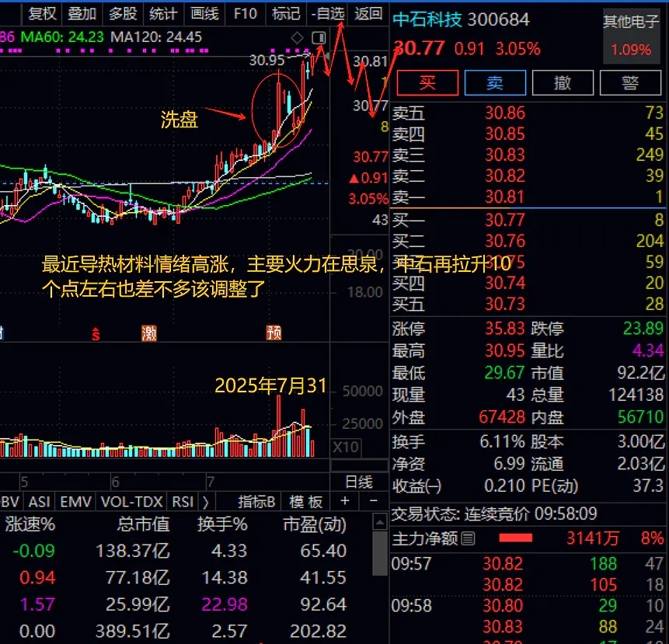Click the plus zoom-in button
The height and width of the screenshot is (644, 669).
[345, 501]
